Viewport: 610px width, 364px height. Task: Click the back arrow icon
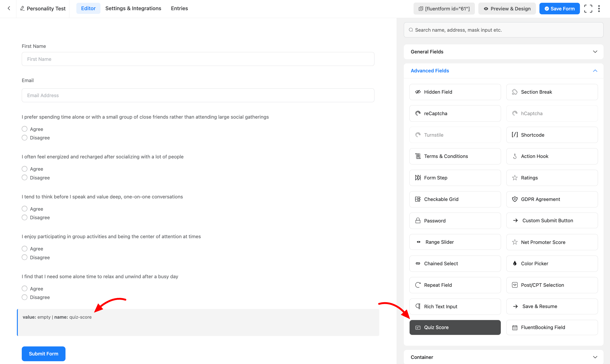click(9, 8)
